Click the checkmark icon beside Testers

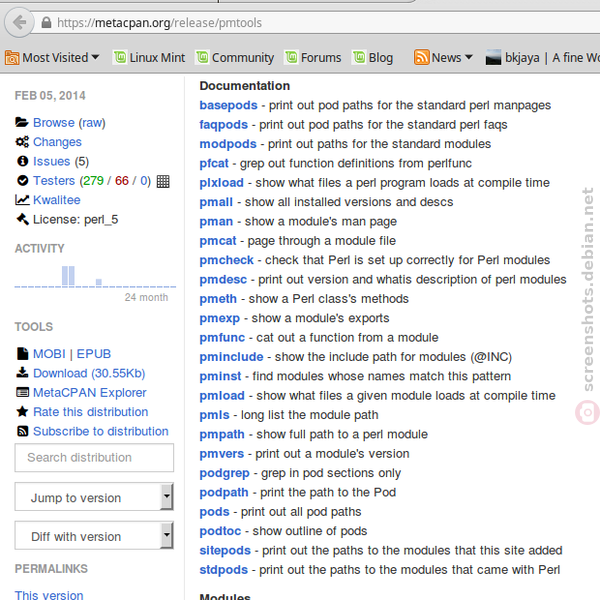(x=23, y=181)
